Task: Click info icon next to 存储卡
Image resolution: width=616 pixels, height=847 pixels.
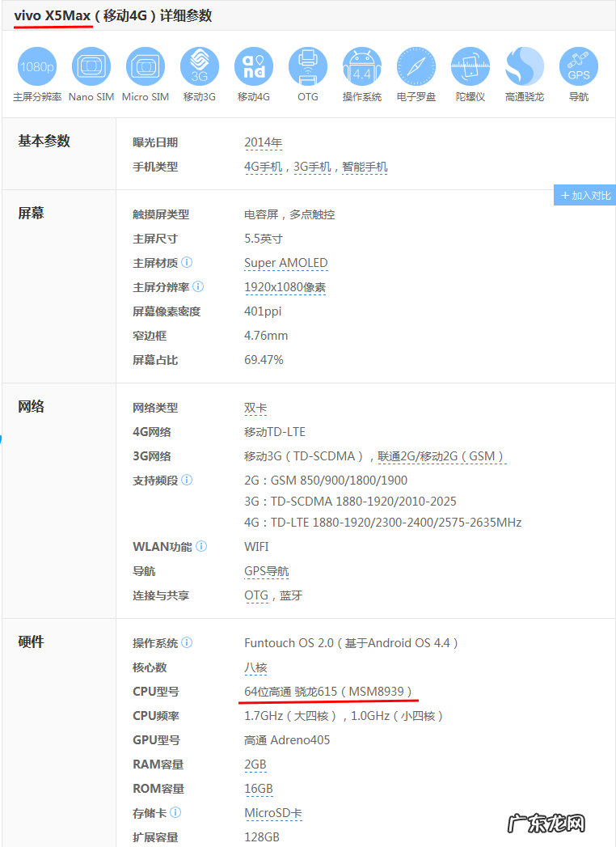Action: pyautogui.click(x=175, y=812)
